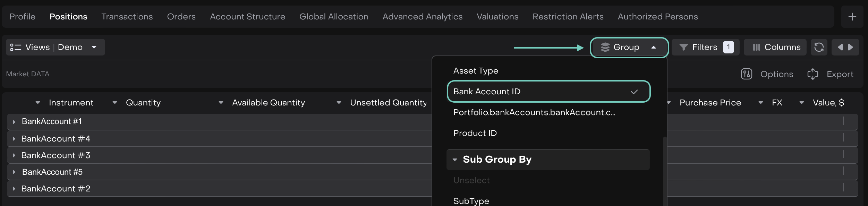Deselect the checked Bank Account ID option
The height and width of the screenshot is (206, 868).
(x=548, y=92)
